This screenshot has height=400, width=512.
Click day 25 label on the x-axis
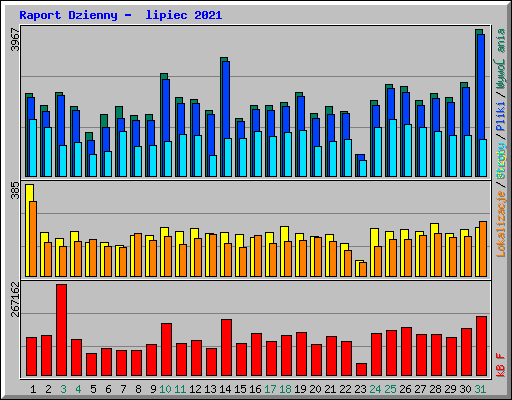pyautogui.click(x=390, y=389)
